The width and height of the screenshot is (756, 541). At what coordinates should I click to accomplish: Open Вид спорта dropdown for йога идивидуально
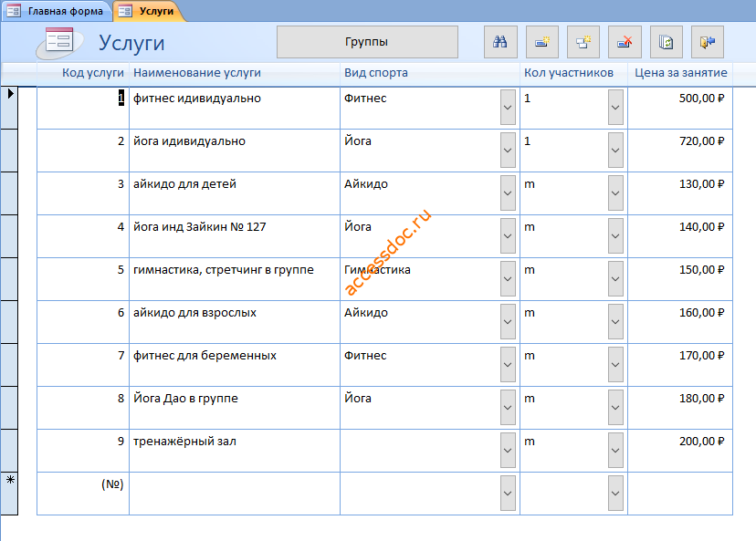click(x=508, y=150)
